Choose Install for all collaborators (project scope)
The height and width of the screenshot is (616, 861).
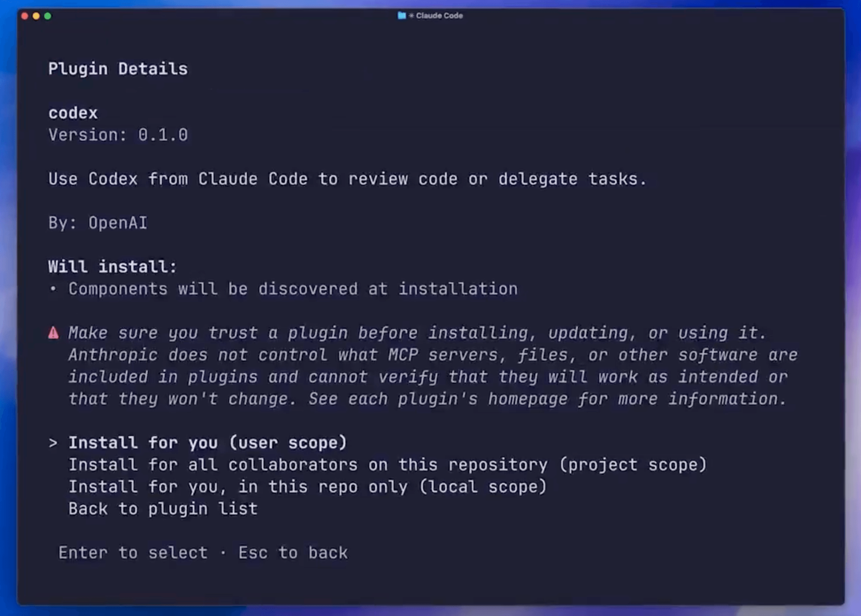click(x=387, y=465)
